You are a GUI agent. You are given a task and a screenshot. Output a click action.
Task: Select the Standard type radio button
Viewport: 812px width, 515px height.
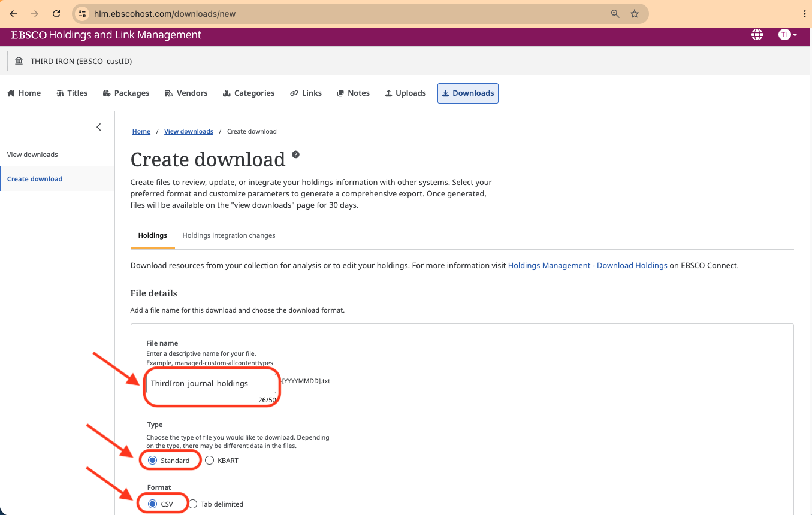152,461
